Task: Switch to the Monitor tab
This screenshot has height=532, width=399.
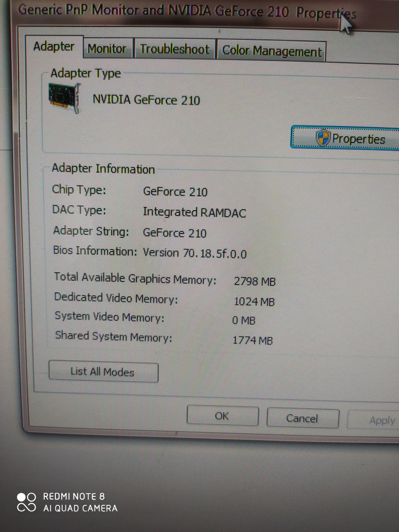Action: click(x=106, y=49)
